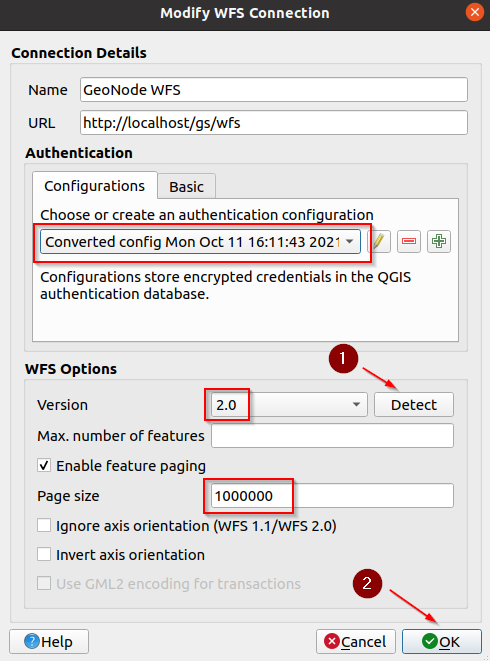Remove the selected authentication configuration with the minus icon
The height and width of the screenshot is (661, 490).
pyautogui.click(x=409, y=242)
